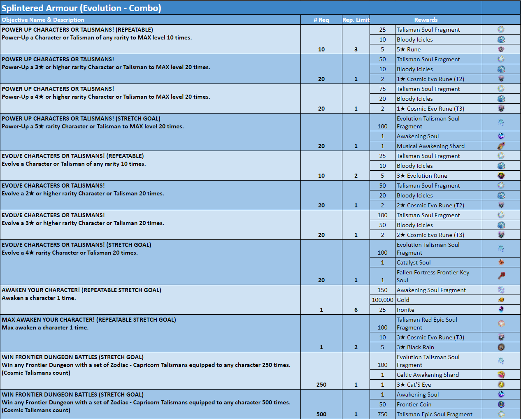Click the 3★ Cat's Eye icon
The image size is (521, 420).
[501, 385]
